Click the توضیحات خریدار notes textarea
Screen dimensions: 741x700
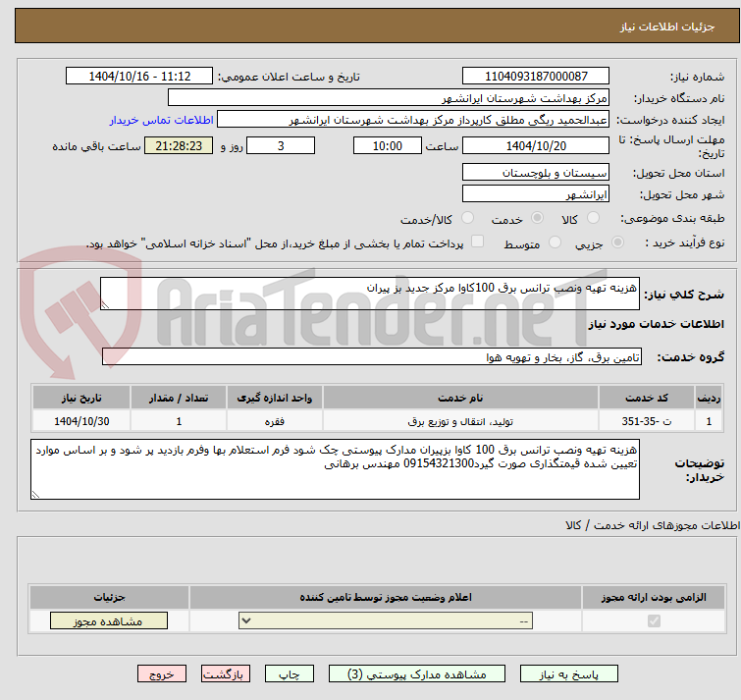click(x=335, y=469)
